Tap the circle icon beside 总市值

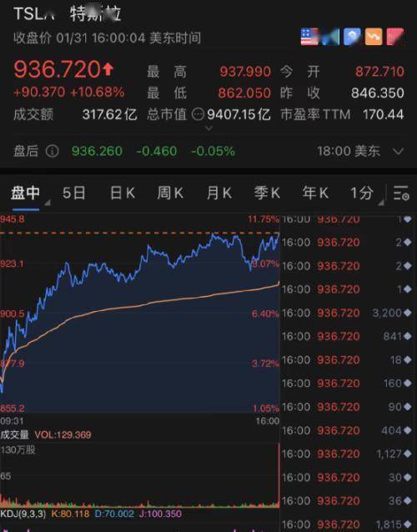coord(198,114)
